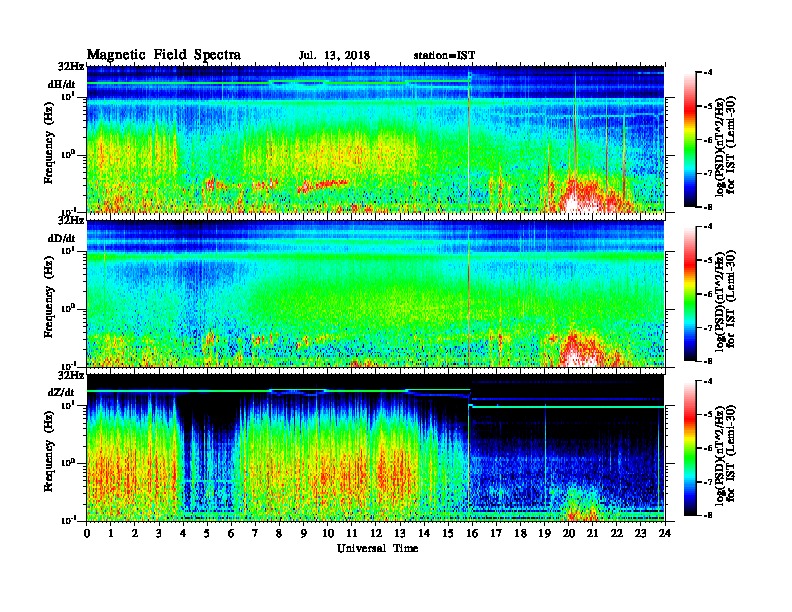Click hour "22" on the Universal Time axis

point(616,533)
